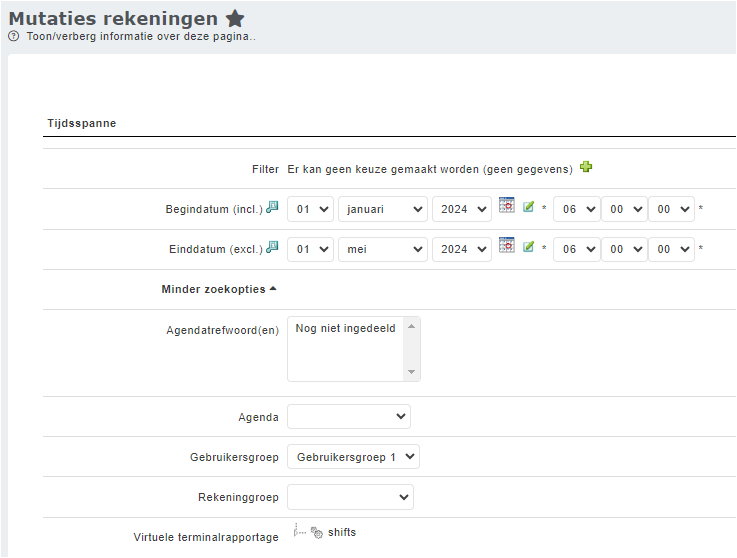
Task: Open the calendar picker for Begindatum
Action: click(x=507, y=206)
